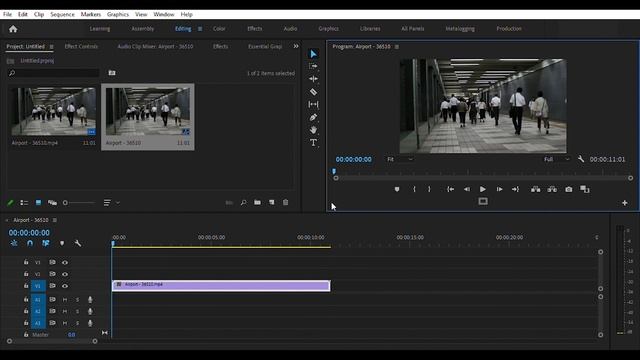
Task: Open Timeline Display Settings wrench
Action: [78, 243]
